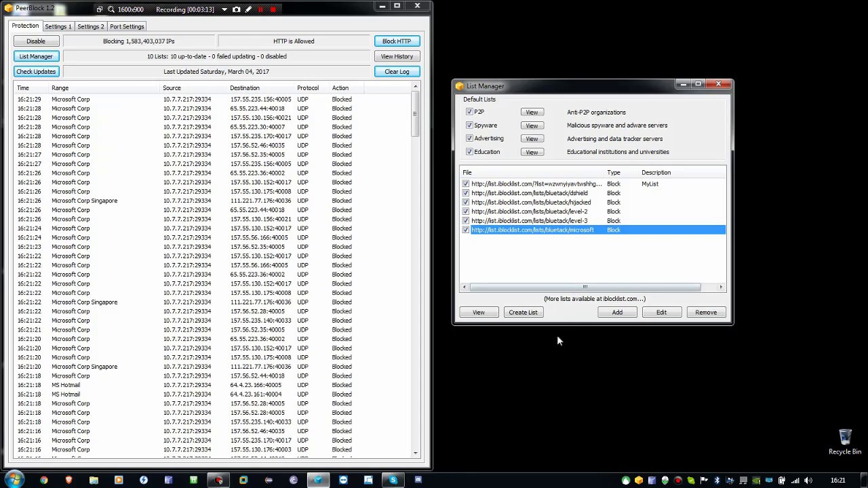Click the Protocol column header
This screenshot has height=488, width=868.
pos(311,88)
